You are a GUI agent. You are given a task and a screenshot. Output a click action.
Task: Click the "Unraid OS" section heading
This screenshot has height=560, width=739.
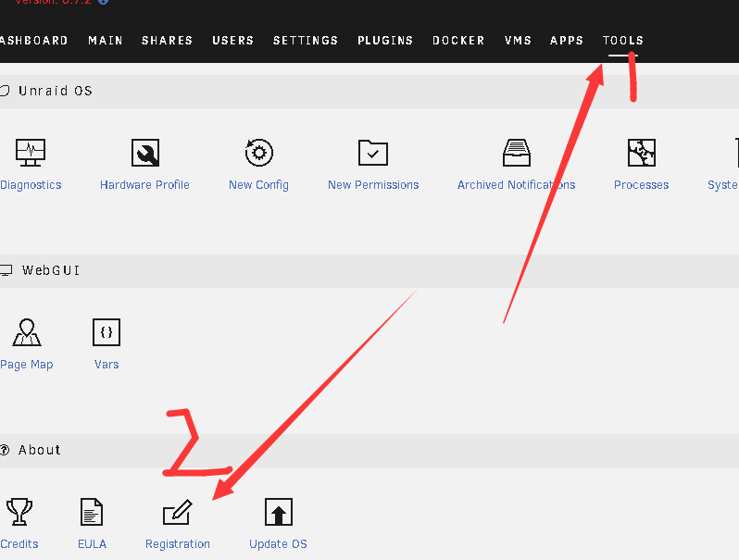point(56,91)
